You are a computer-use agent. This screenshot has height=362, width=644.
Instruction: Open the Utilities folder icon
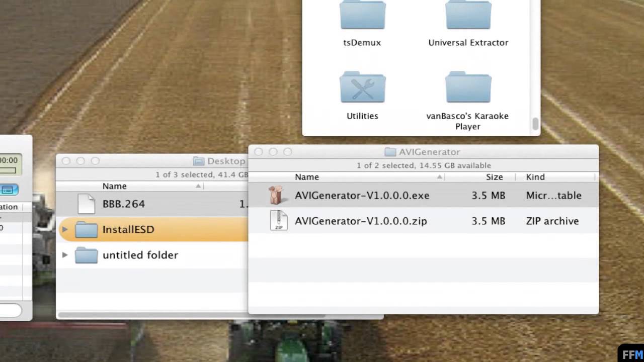pyautogui.click(x=362, y=87)
